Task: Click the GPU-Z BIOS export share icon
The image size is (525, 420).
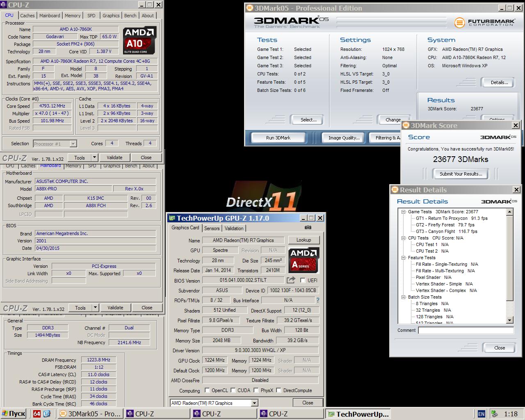Action: click(x=291, y=280)
